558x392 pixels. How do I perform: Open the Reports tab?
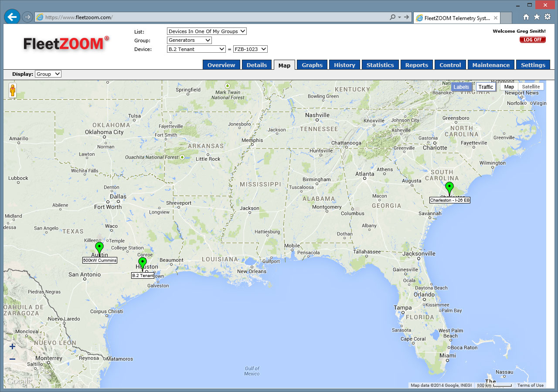(x=417, y=65)
